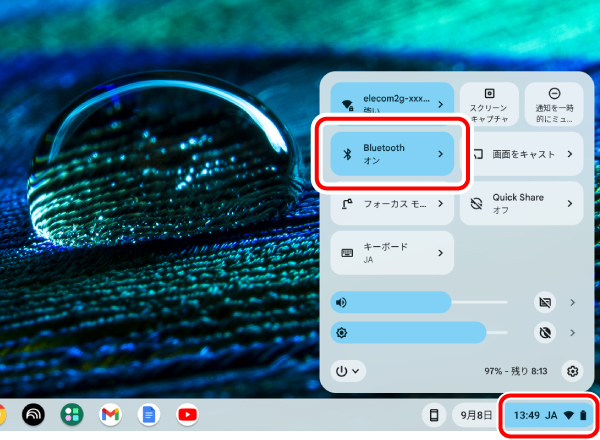Open Phone Hub icon in shelf
600x440 pixels.
click(x=434, y=414)
